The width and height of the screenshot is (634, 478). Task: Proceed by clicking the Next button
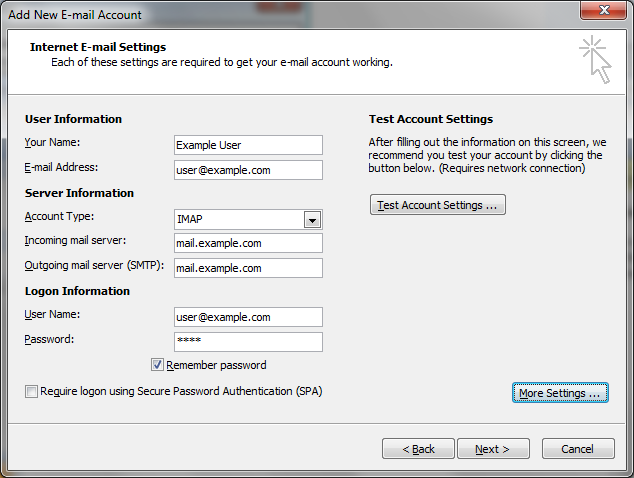pyautogui.click(x=492, y=449)
